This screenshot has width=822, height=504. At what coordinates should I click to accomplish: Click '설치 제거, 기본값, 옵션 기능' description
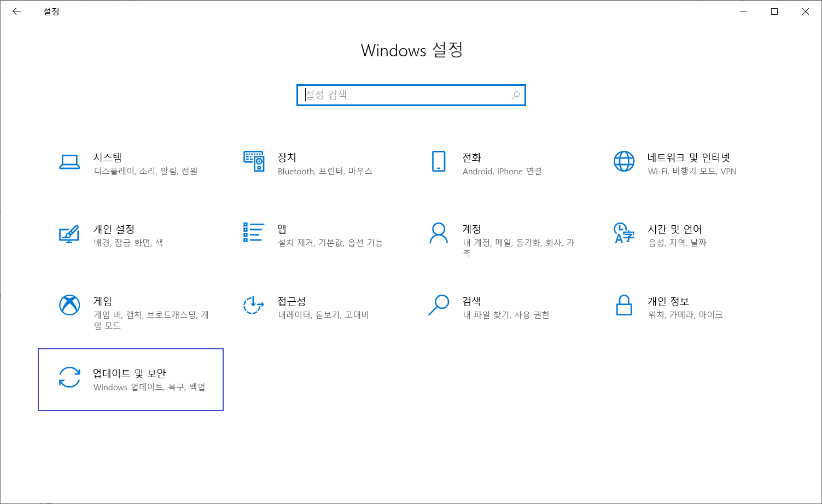[330, 243]
